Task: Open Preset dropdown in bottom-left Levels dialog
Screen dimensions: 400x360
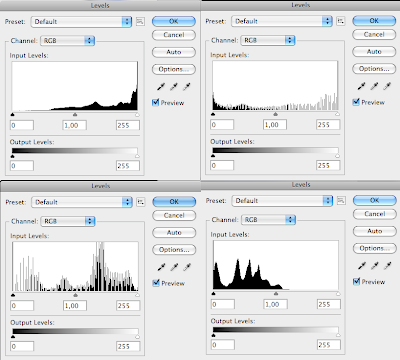Action: (82, 202)
